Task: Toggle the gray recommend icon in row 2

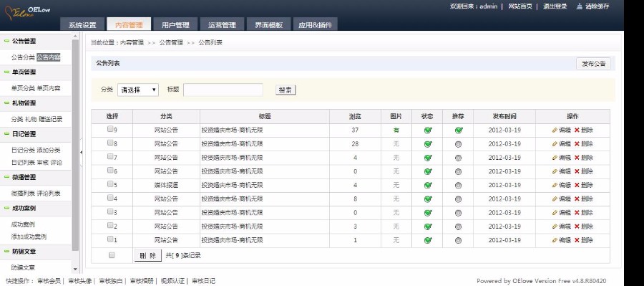Action: click(x=459, y=227)
